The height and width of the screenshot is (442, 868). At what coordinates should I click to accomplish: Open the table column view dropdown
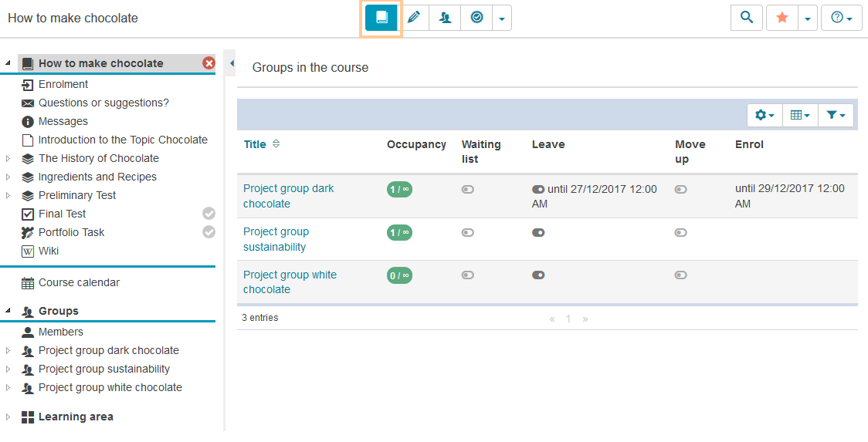pyautogui.click(x=800, y=115)
